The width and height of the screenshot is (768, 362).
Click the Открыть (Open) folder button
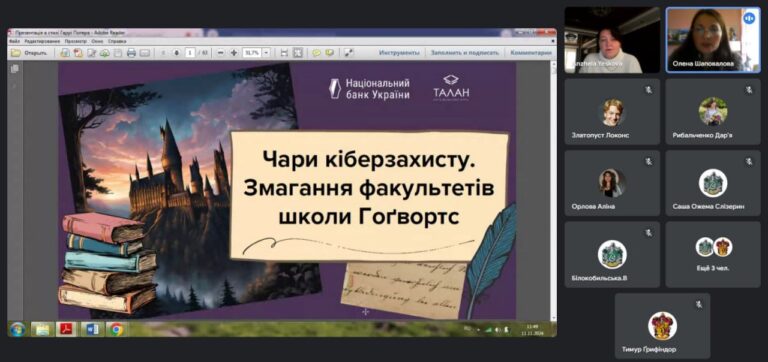click(x=29, y=53)
